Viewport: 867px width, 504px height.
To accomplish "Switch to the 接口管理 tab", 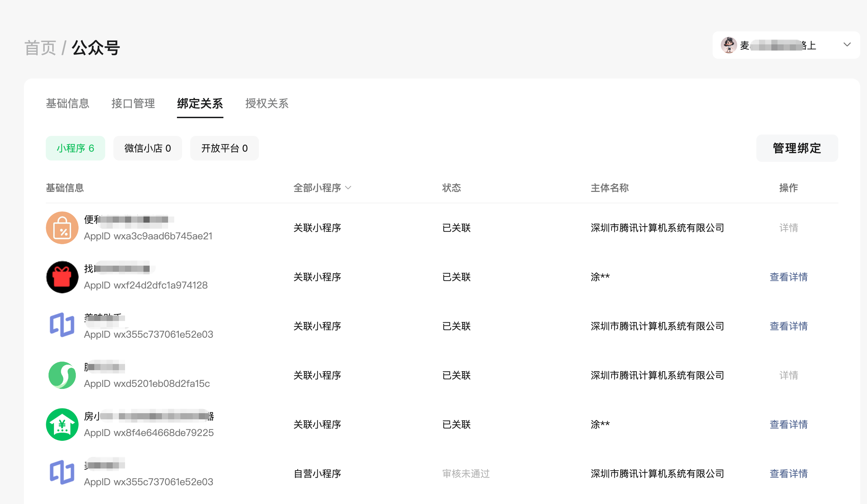I will 133,103.
